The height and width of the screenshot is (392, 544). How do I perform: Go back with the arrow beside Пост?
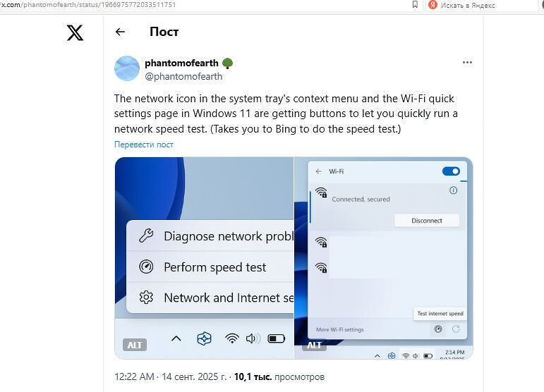[120, 32]
